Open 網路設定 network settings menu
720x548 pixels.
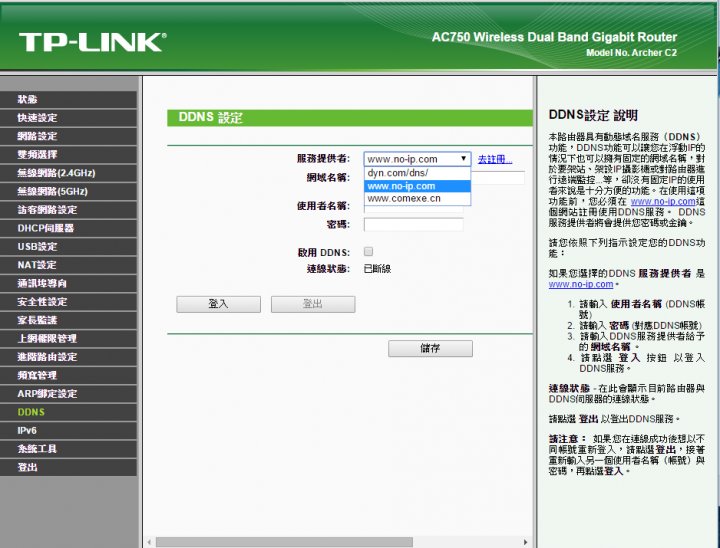[x=68, y=136]
